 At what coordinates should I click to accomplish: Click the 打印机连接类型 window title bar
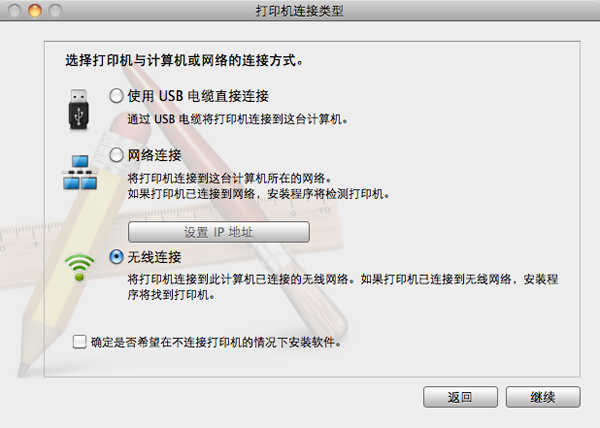pos(300,11)
